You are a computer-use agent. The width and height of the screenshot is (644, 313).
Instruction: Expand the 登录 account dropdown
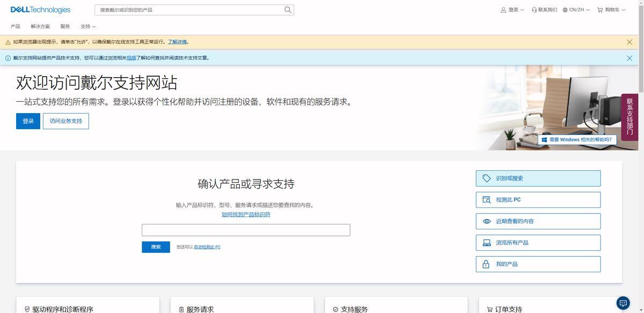512,10
